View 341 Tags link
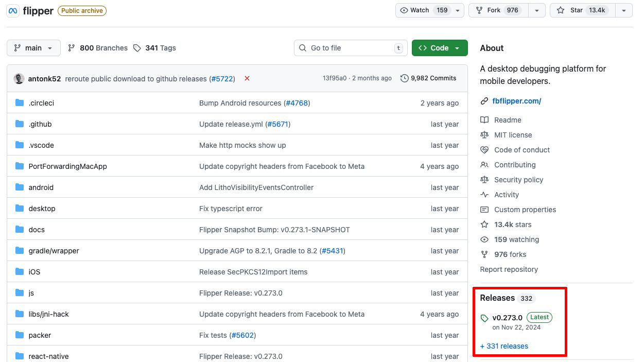Screen dimensions: 644x362 point(154,48)
